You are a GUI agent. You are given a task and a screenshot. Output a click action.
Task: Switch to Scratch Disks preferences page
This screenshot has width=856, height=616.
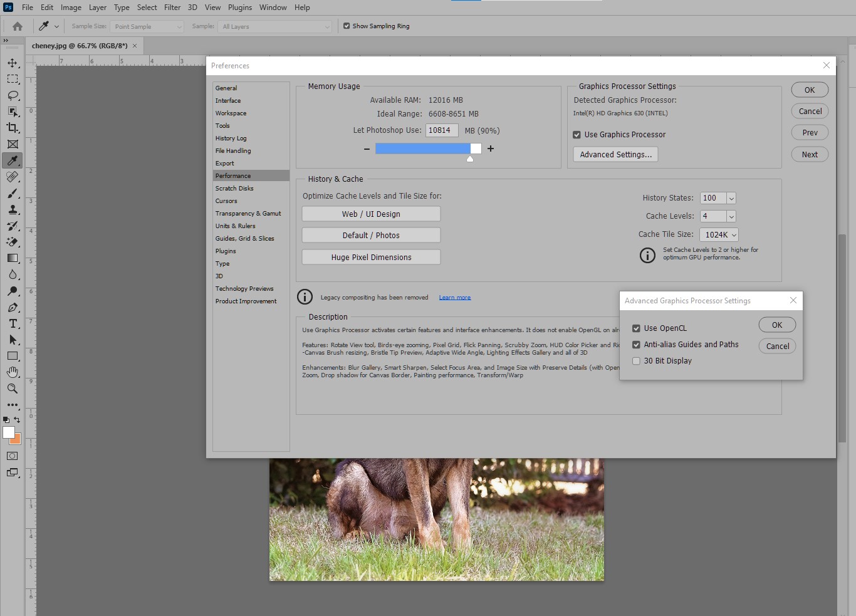pyautogui.click(x=234, y=188)
